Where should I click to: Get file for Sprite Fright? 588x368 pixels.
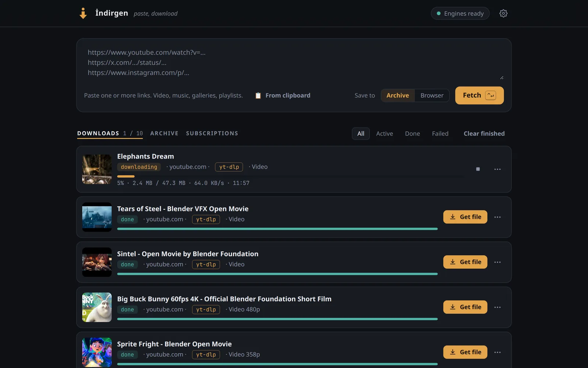point(465,352)
